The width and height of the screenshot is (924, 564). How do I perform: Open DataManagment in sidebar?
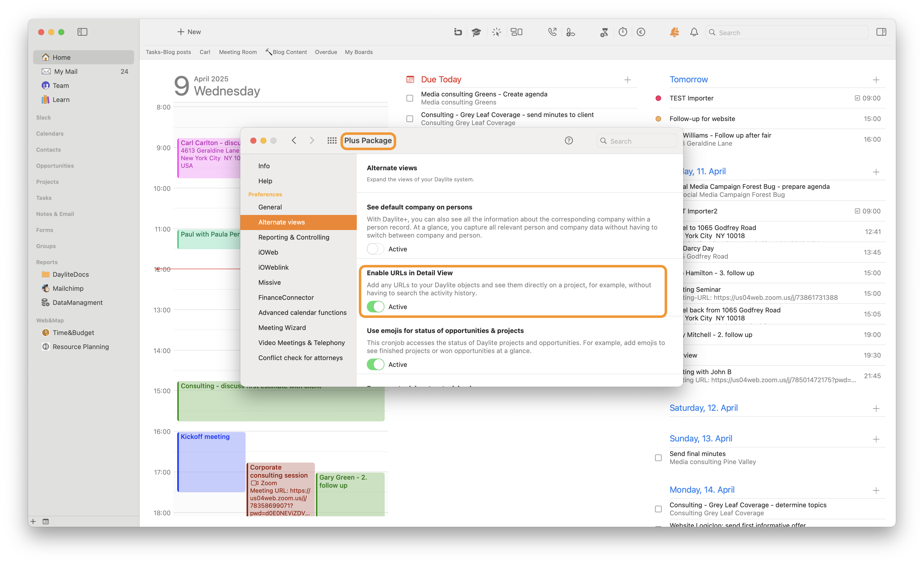[x=83, y=302]
